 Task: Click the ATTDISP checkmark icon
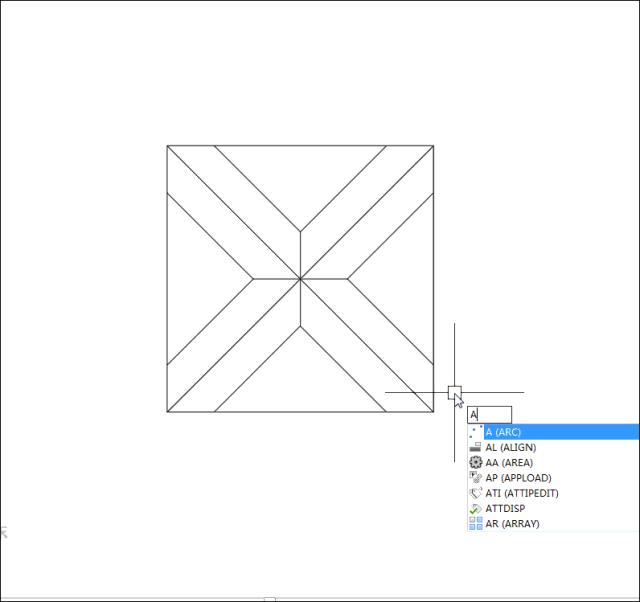476,509
